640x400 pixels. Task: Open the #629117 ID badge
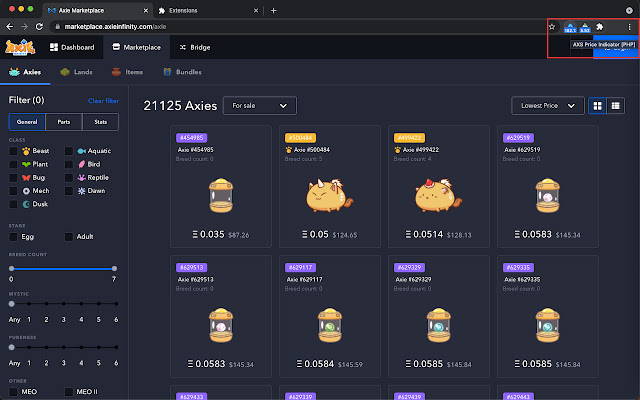pos(300,268)
